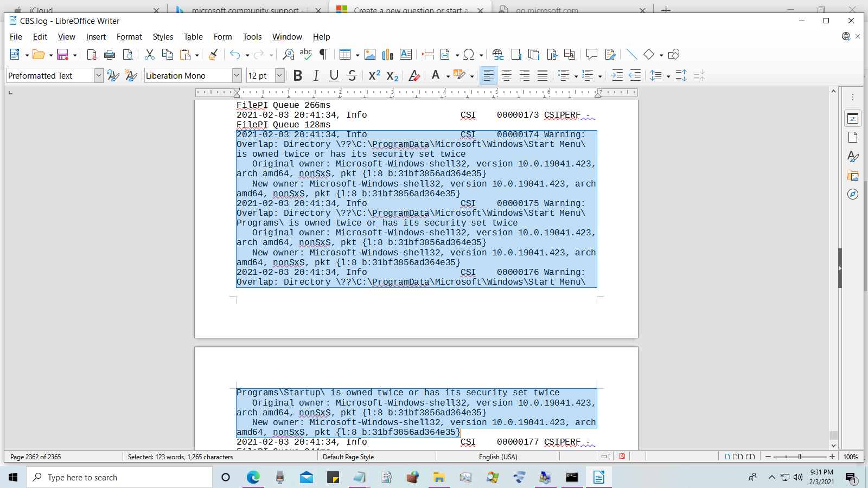This screenshot has width=868, height=488.
Task: Undo the last action
Action: (235, 55)
